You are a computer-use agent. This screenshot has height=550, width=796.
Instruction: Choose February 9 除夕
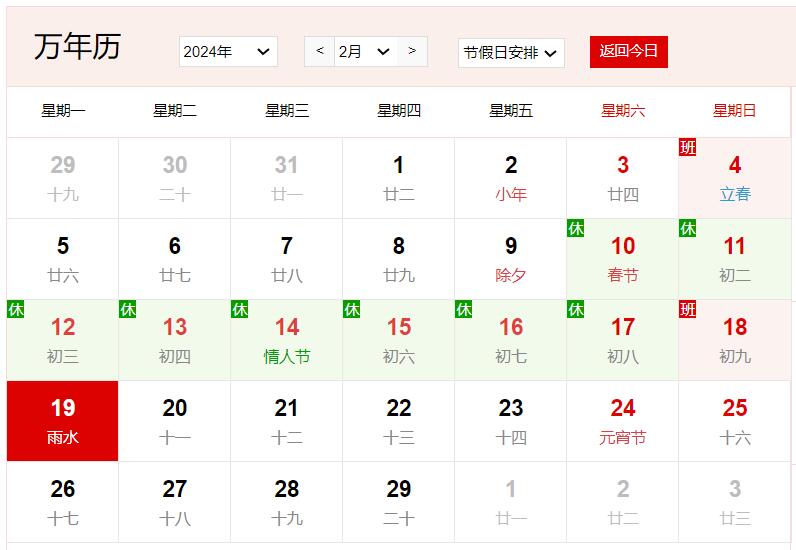coord(510,259)
